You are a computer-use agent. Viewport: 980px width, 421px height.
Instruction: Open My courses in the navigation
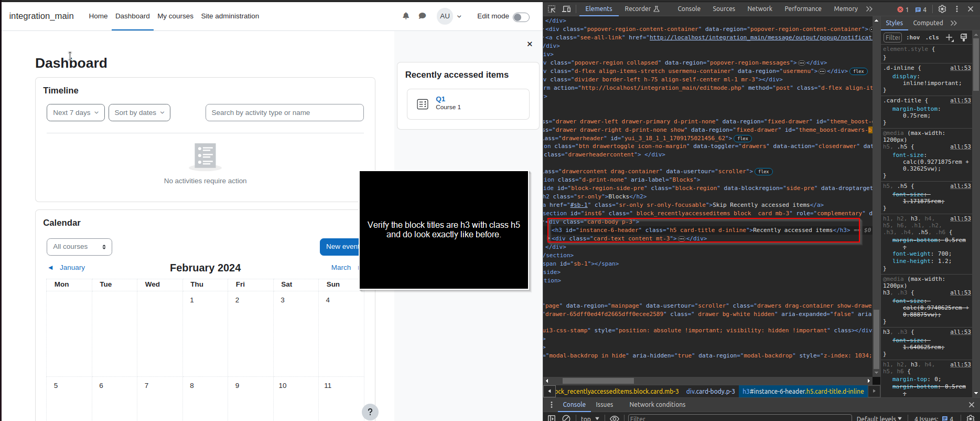pos(176,16)
